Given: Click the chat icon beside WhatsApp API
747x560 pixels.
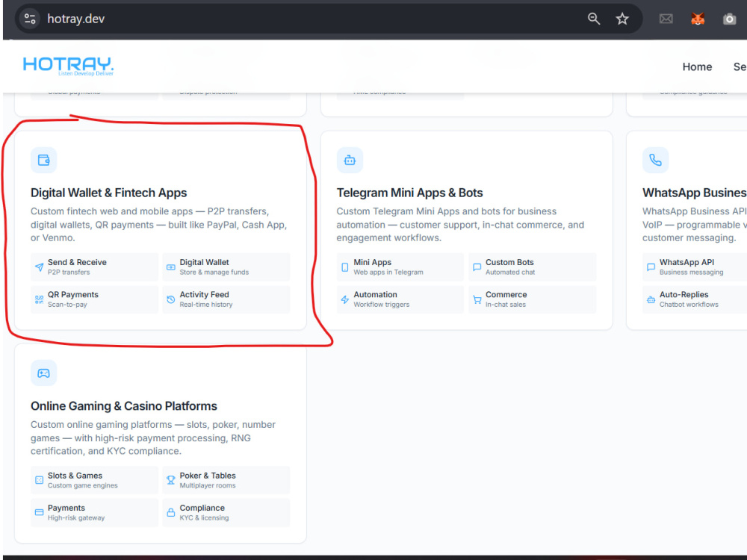Looking at the screenshot, I should 651,267.
